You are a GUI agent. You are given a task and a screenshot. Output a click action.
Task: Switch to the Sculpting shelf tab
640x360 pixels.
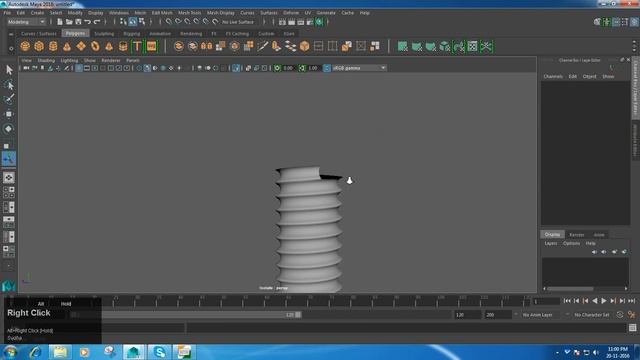[x=104, y=33]
